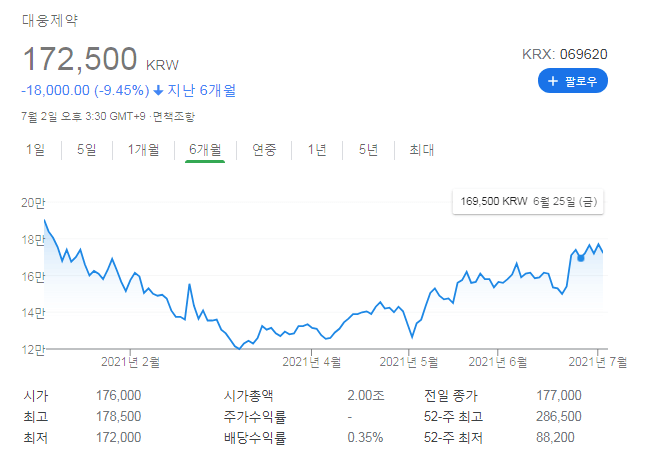
Task: Click the 시가총액 value 2.00조
Action: point(366,395)
